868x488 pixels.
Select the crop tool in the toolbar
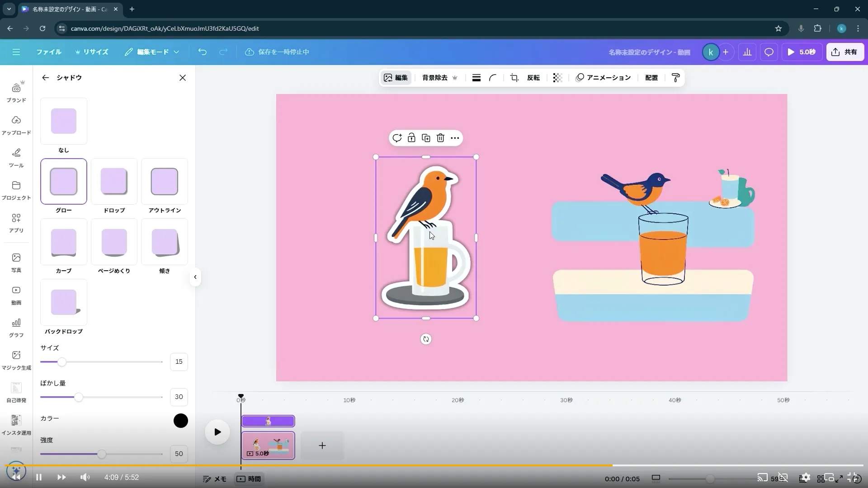(x=514, y=78)
